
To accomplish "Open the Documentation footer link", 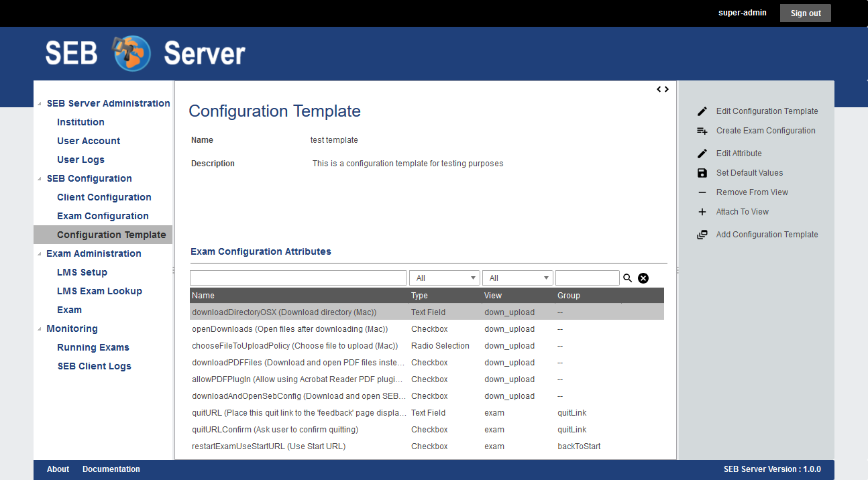I will pos(111,469).
